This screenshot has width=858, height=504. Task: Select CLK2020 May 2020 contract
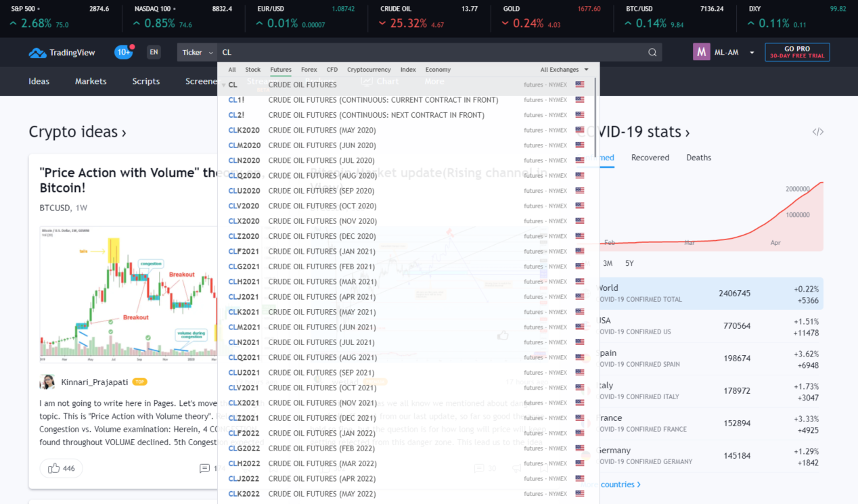406,131
